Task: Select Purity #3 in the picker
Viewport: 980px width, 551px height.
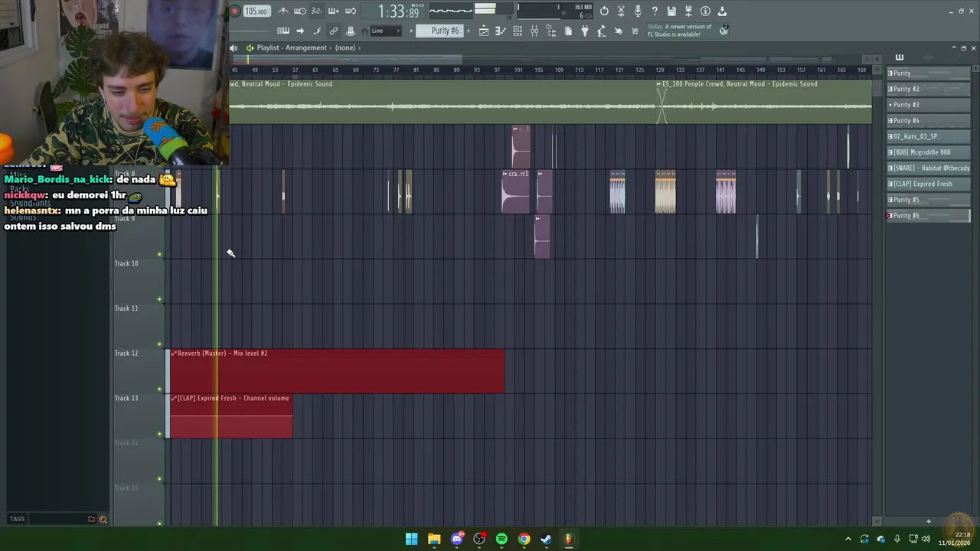Action: (928, 105)
